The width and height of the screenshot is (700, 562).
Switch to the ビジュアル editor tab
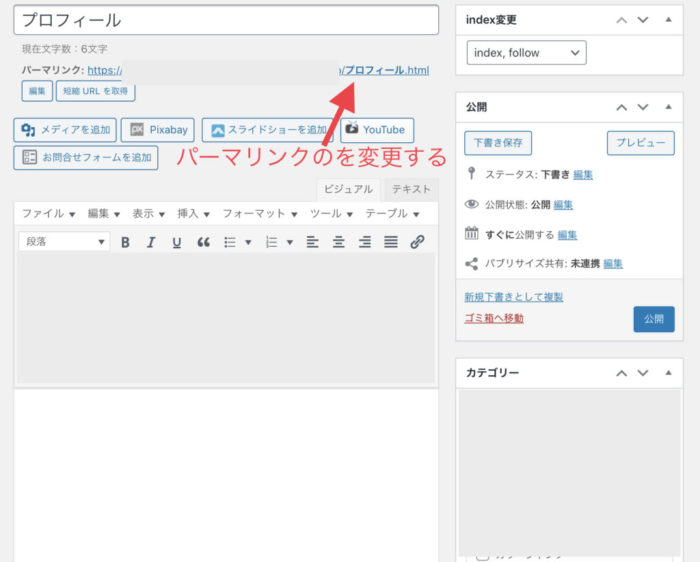pos(348,189)
